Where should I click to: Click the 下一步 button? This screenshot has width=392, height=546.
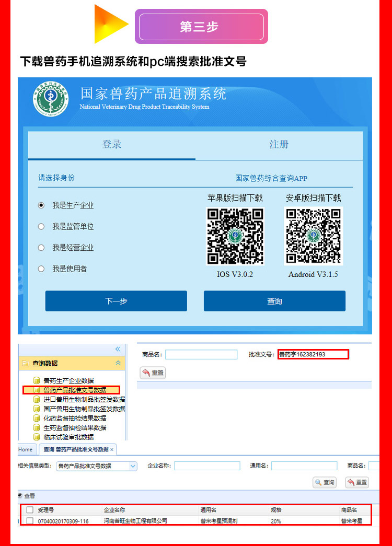click(116, 301)
